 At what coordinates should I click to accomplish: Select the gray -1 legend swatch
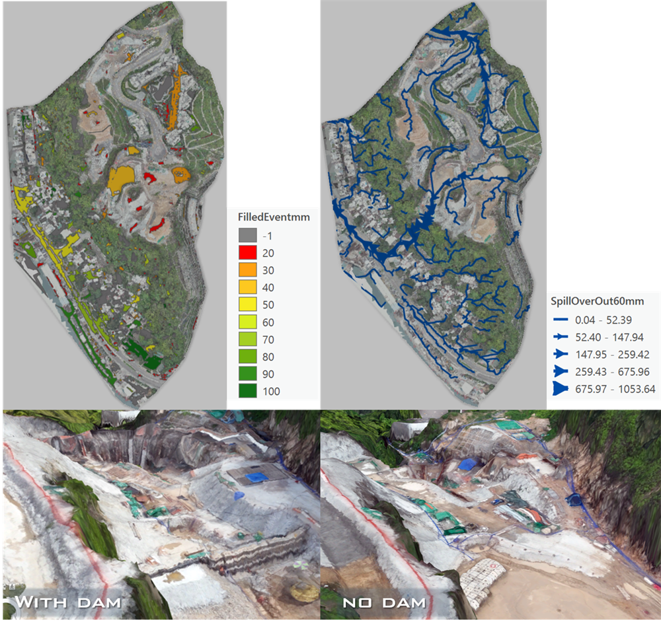coord(248,235)
